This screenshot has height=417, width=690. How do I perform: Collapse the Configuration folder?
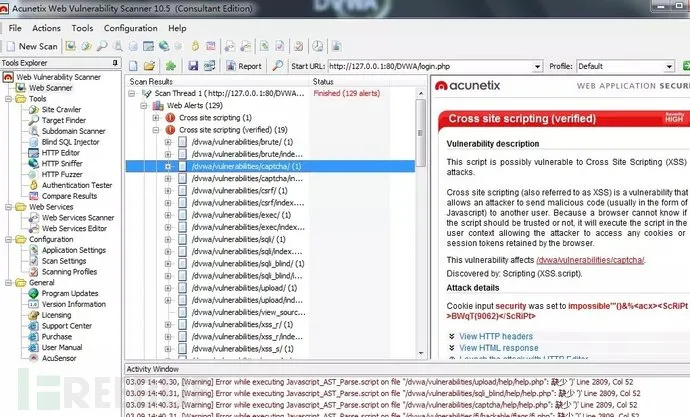[x=8, y=239]
